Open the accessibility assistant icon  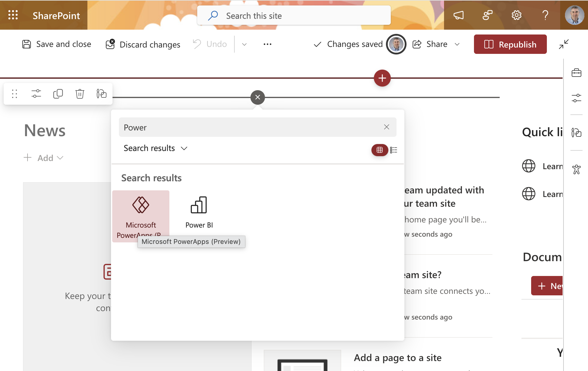coord(577,169)
